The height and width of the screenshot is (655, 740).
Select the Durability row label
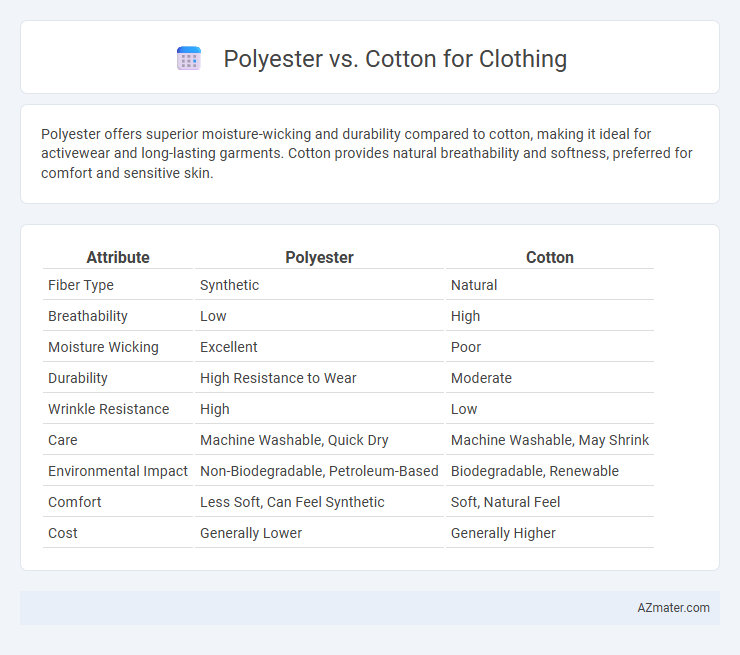pyautogui.click(x=78, y=378)
